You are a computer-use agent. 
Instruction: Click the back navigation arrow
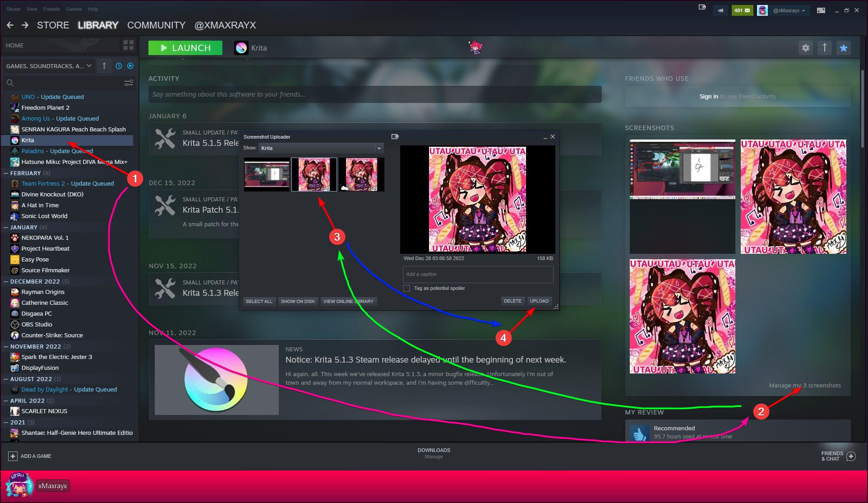click(x=10, y=25)
